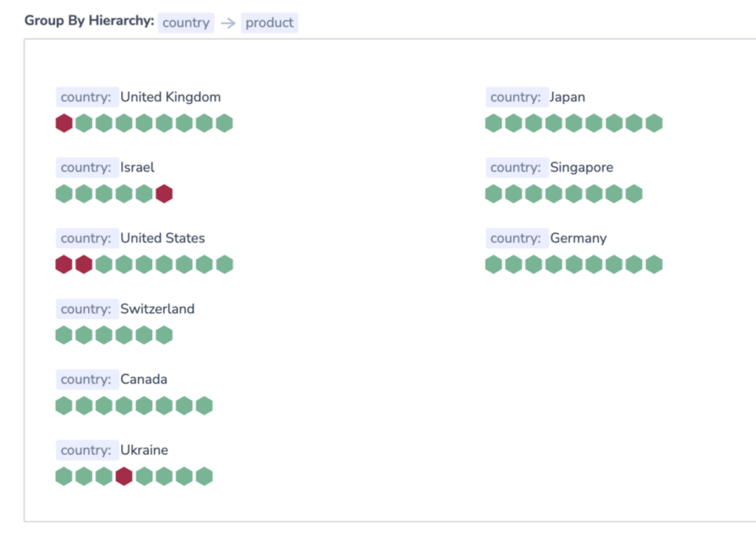Select the first green hexagon under Germany
Image resolution: width=756 pixels, height=543 pixels.
[x=494, y=265]
